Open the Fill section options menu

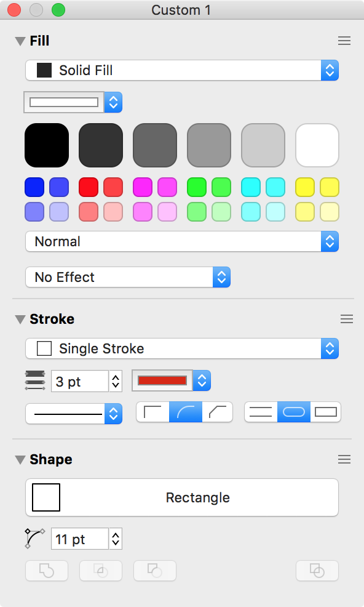click(x=344, y=41)
